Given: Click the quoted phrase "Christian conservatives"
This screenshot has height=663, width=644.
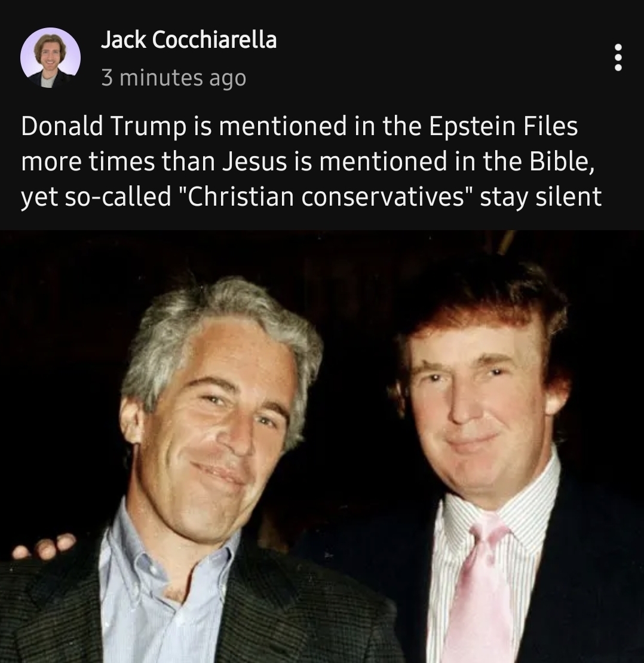Looking at the screenshot, I should tap(324, 197).
